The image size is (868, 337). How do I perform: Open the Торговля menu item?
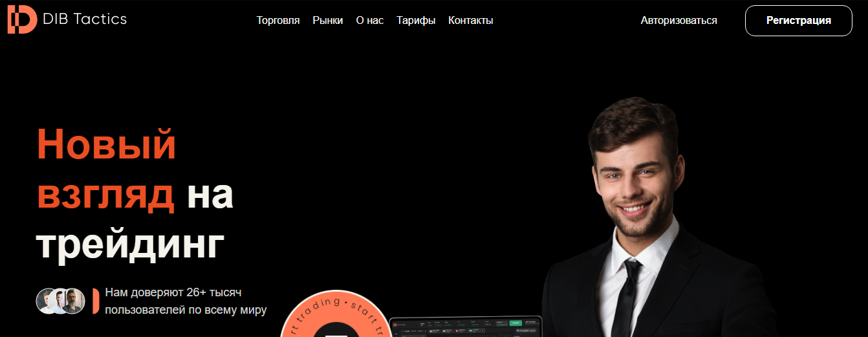click(278, 21)
